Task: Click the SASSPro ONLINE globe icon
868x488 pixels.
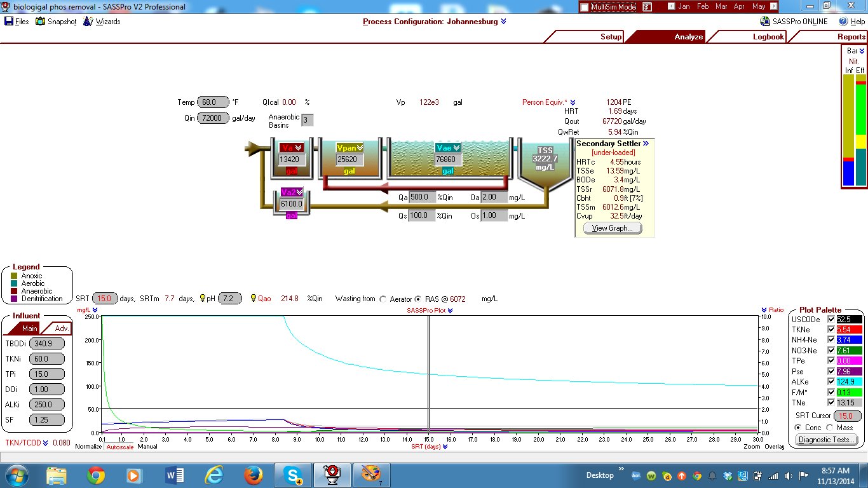Action: coord(764,21)
